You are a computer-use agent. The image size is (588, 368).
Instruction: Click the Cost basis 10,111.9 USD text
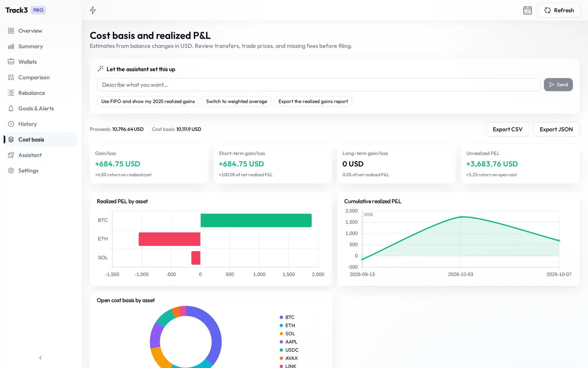tap(176, 129)
